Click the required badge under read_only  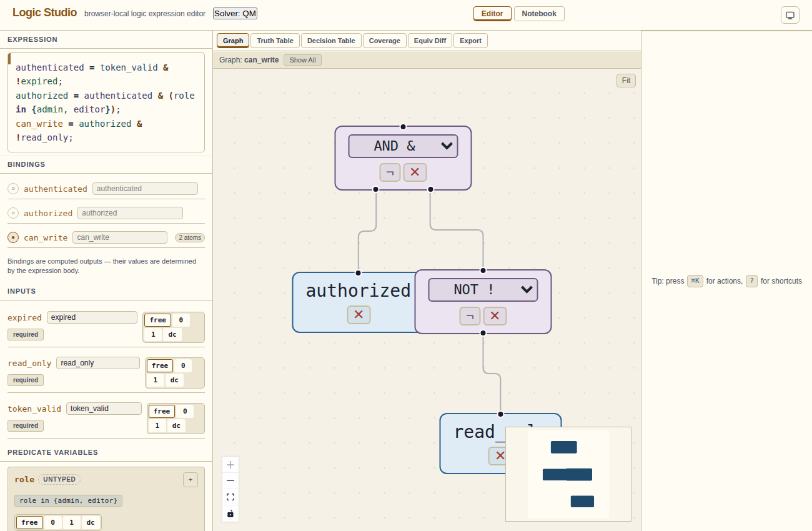[26, 380]
